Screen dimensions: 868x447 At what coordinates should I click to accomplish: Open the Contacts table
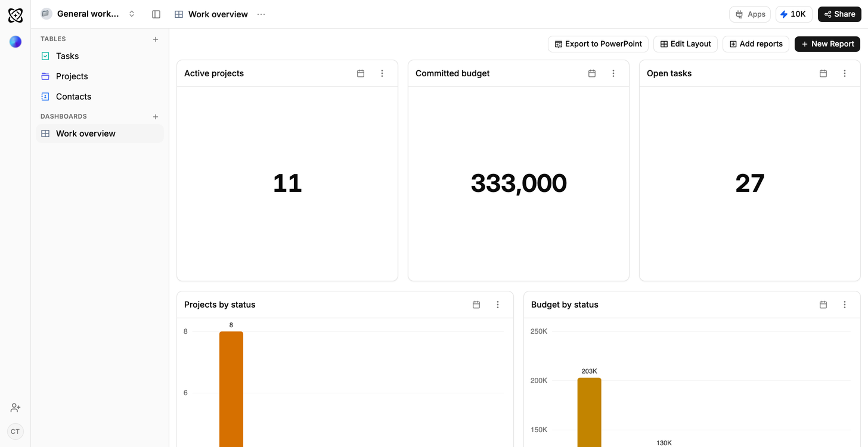100,97
